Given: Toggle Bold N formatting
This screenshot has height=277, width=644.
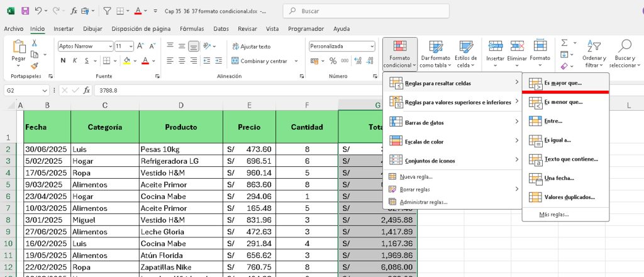Looking at the screenshot, I should (x=64, y=61).
